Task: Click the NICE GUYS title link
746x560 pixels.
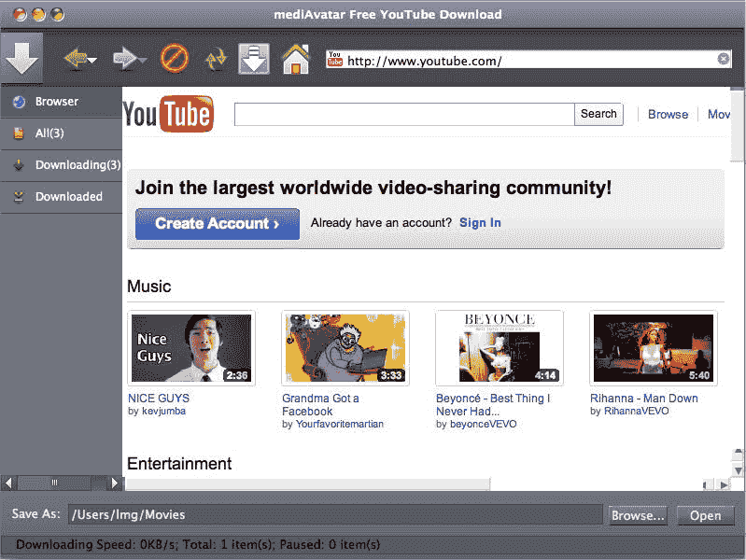Action: coord(159,399)
